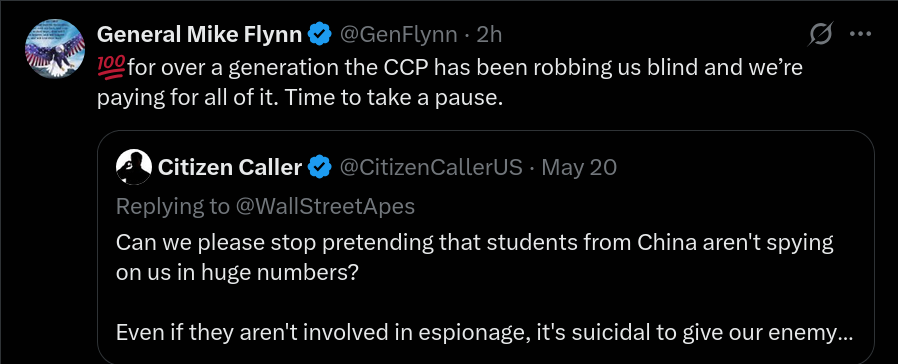Viewport: 898px width, 364px height.
Task: Click verified checkmark beside Citizen Caller
Action: [320, 168]
